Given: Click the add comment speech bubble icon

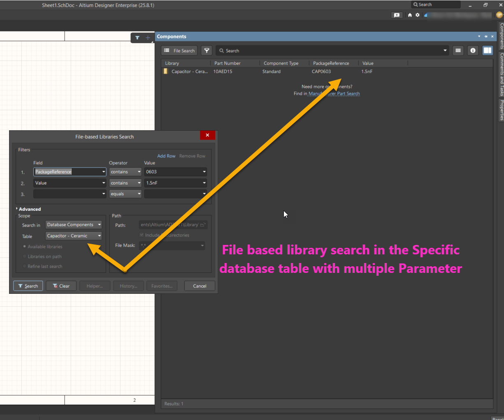Looking at the screenshot, I should 397,15.
